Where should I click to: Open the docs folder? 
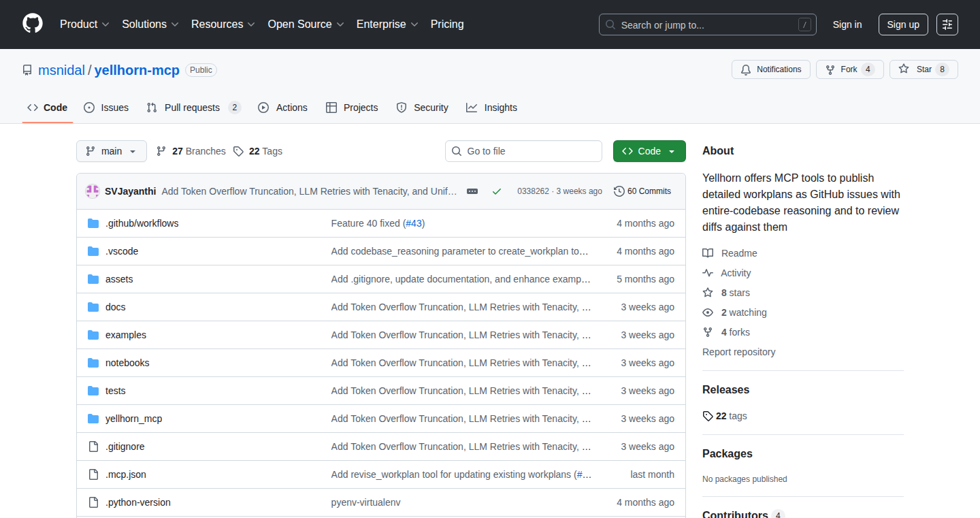116,307
